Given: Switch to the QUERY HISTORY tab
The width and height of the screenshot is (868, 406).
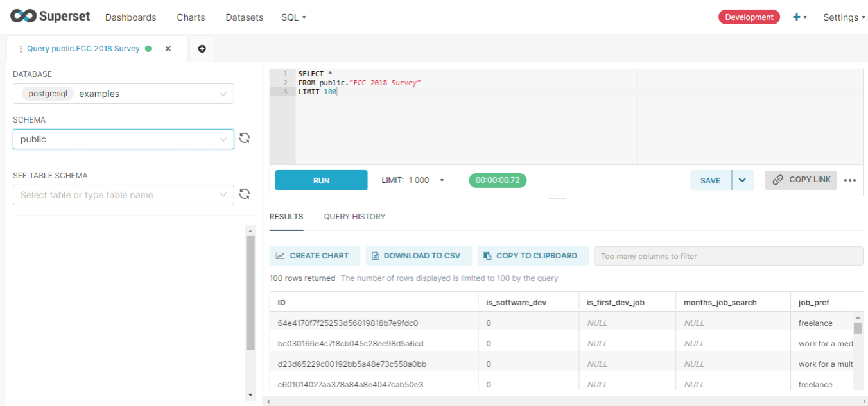Looking at the screenshot, I should click(354, 216).
